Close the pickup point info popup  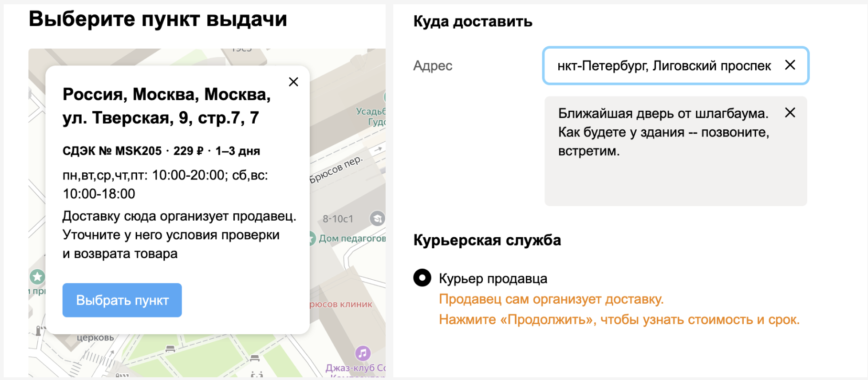(x=293, y=82)
